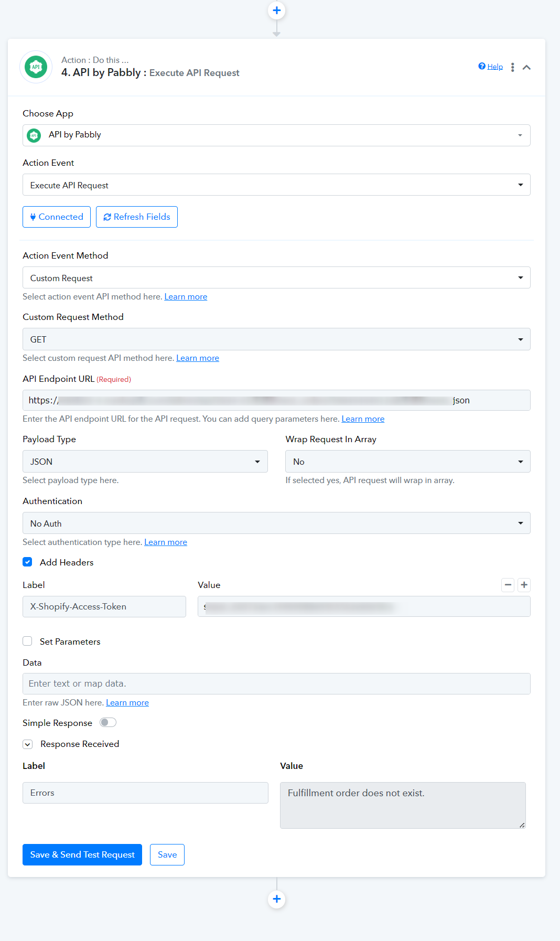Click the Save button

[x=167, y=854]
